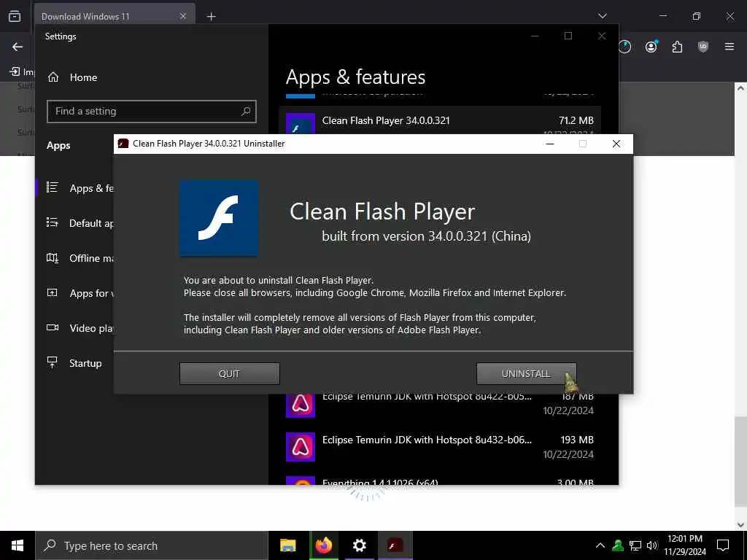Open File Explorer from the taskbar
Image resolution: width=747 pixels, height=560 pixels.
[287, 545]
